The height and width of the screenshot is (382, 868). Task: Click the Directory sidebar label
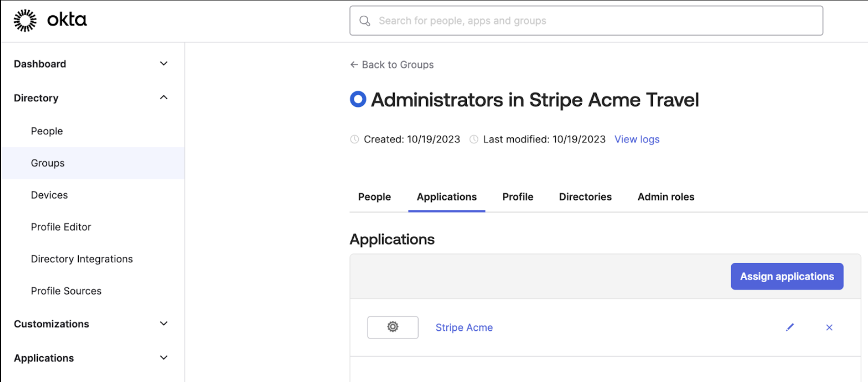point(36,98)
